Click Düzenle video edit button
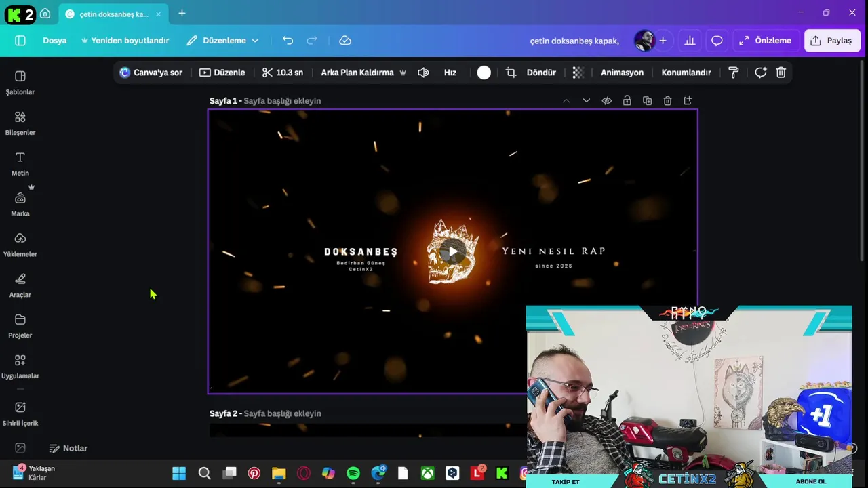This screenshot has height=488, width=868. click(x=222, y=73)
